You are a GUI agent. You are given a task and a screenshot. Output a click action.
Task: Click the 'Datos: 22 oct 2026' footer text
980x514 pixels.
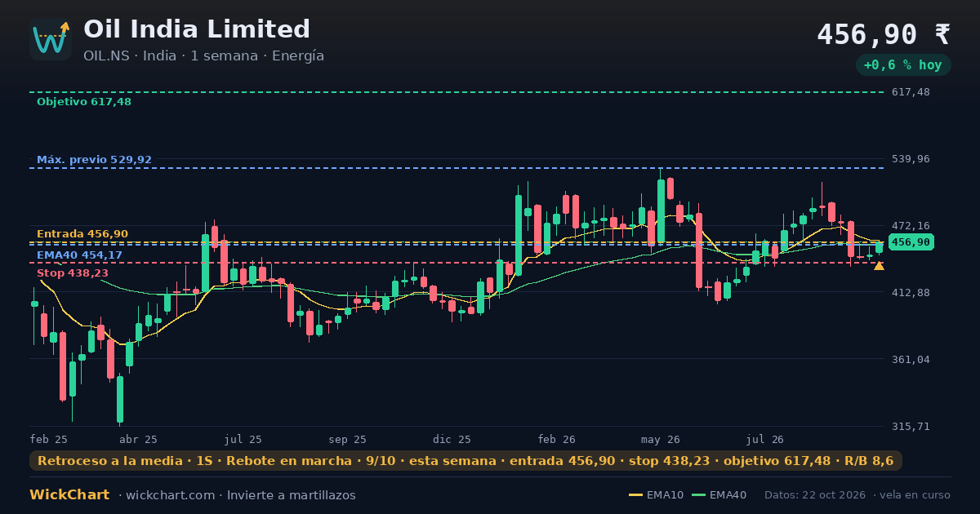816,495
